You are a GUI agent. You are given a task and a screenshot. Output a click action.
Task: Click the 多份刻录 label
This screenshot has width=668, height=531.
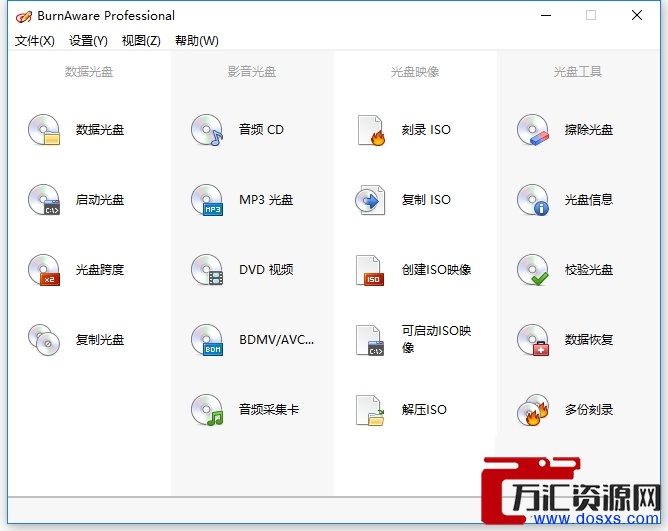(589, 410)
